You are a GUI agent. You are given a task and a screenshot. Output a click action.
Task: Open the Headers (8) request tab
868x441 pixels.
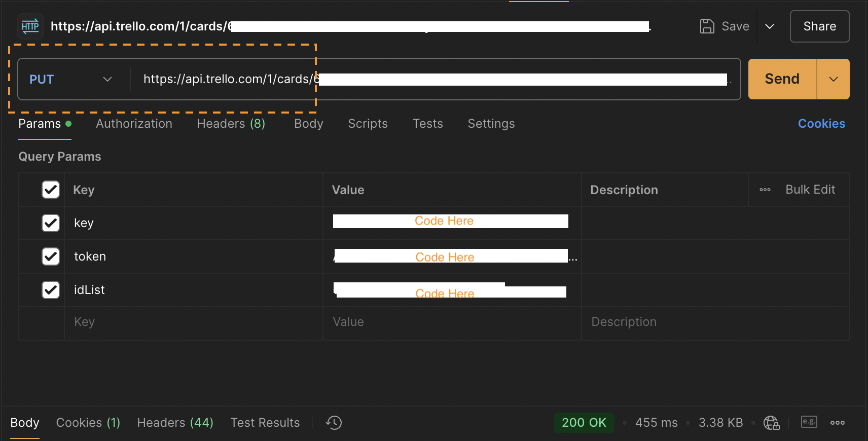coord(231,124)
